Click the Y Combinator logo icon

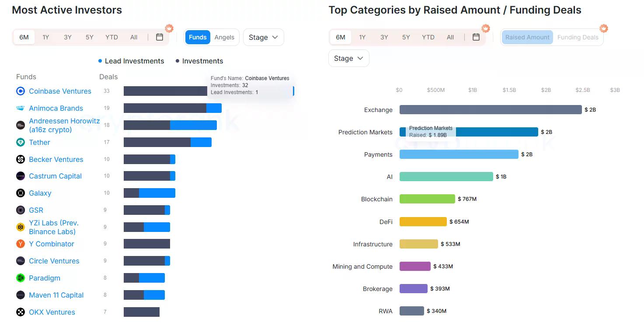point(21,244)
